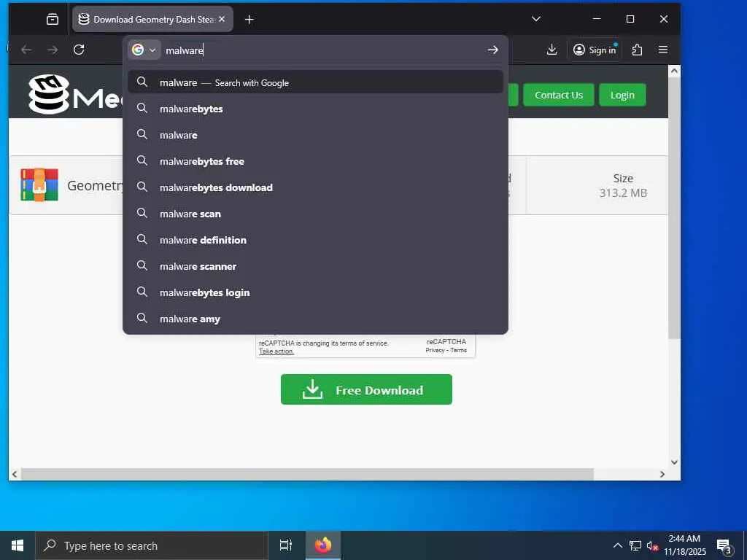Open the clock showing 2:44 AM
The height and width of the screenshot is (560, 747).
pyautogui.click(x=684, y=545)
